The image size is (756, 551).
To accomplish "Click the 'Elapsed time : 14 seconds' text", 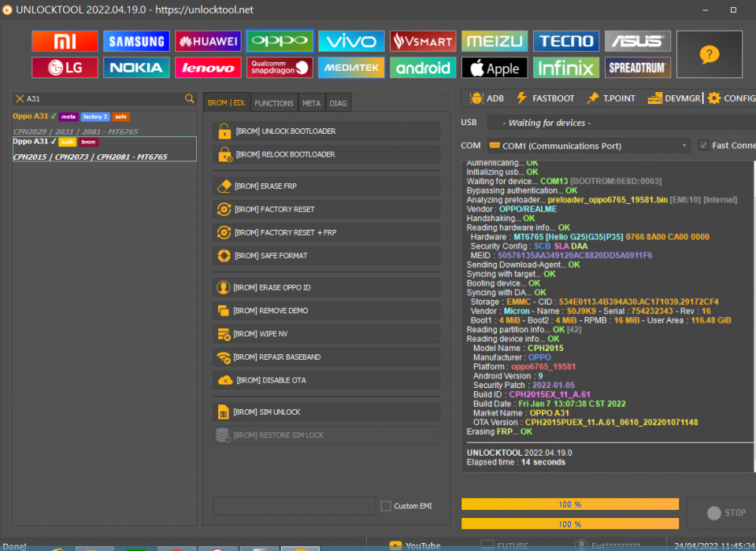I will [x=516, y=462].
